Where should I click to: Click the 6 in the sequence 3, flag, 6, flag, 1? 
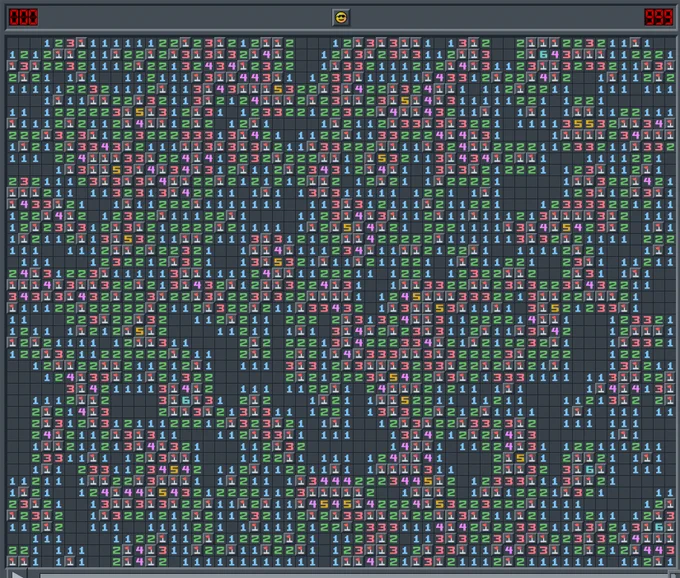pyautogui.click(x=589, y=469)
